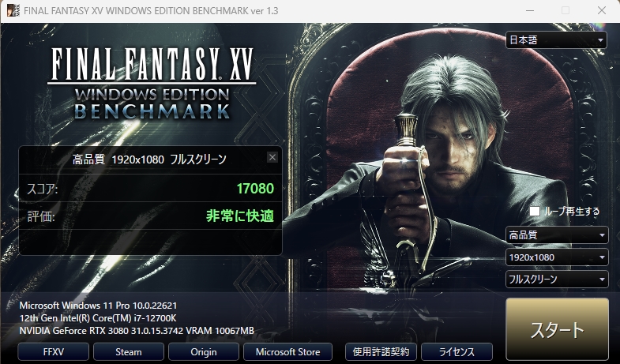Screen dimensions: 620x364
Task: Click the score value 17080
Action: tap(255, 189)
